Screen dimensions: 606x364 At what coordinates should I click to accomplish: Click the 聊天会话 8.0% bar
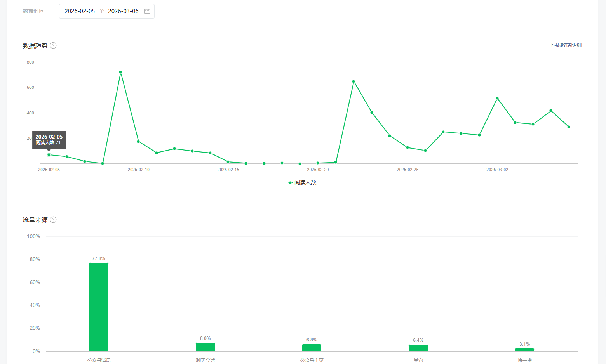[x=205, y=347]
